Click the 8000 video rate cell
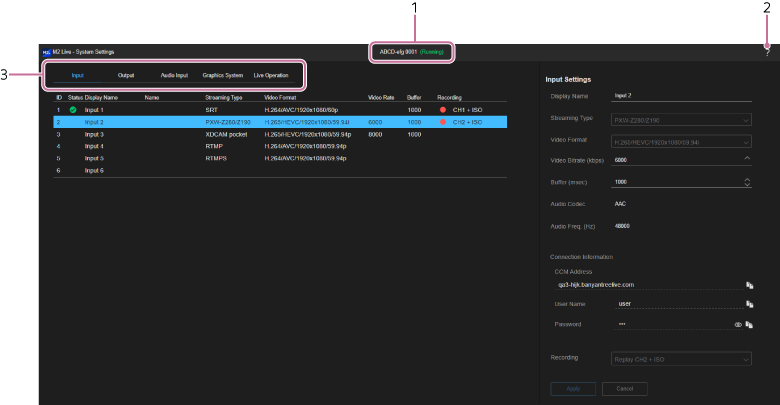The width and height of the screenshot is (780, 405). click(375, 134)
